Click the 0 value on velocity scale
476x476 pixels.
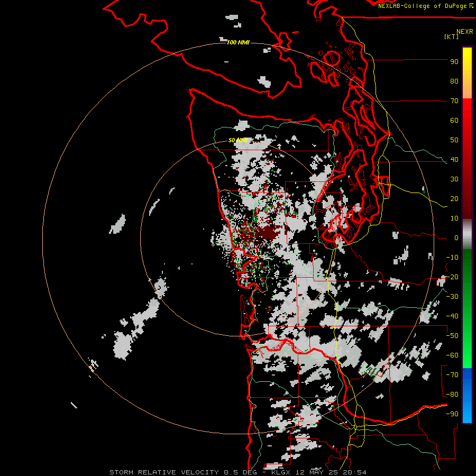coord(456,238)
